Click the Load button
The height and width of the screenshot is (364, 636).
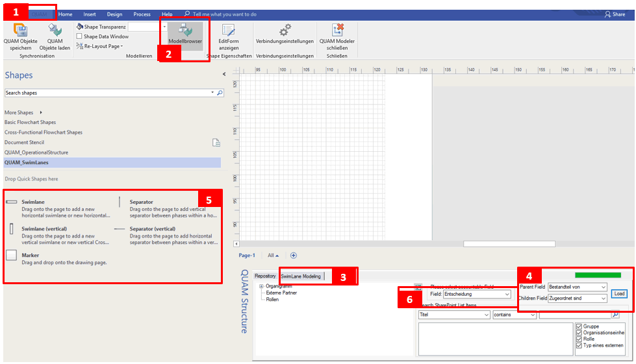619,293
